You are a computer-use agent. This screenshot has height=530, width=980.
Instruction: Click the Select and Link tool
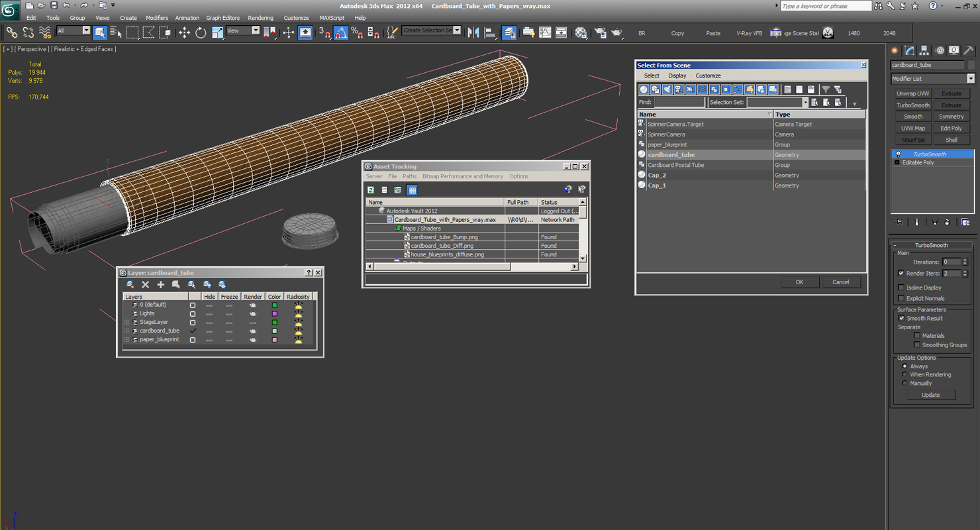12,32
